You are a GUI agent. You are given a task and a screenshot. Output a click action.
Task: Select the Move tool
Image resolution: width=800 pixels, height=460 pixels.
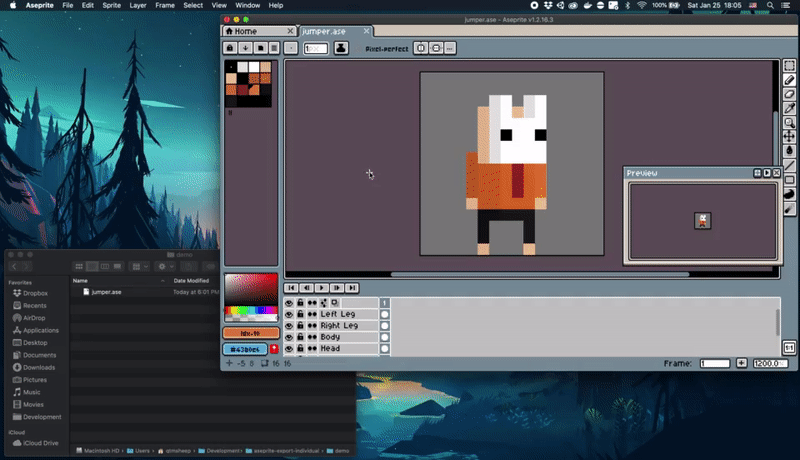789,137
